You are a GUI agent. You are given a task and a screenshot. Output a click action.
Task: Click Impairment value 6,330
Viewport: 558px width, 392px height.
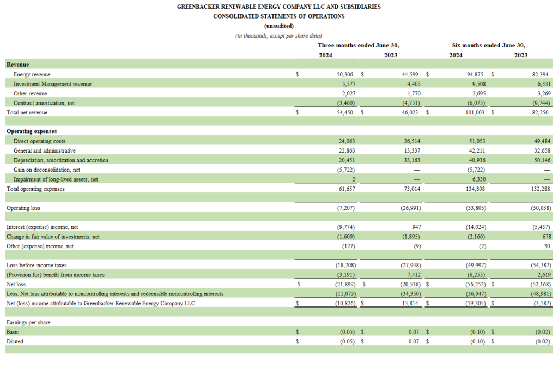tap(479, 180)
